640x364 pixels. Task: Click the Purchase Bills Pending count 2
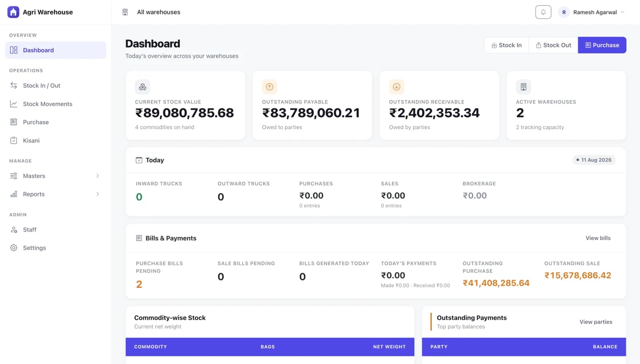tap(139, 284)
